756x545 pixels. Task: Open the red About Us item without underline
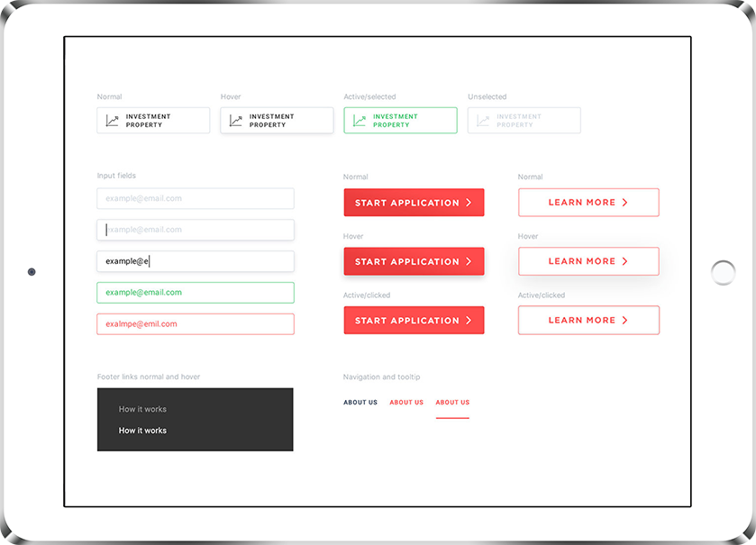click(x=406, y=403)
